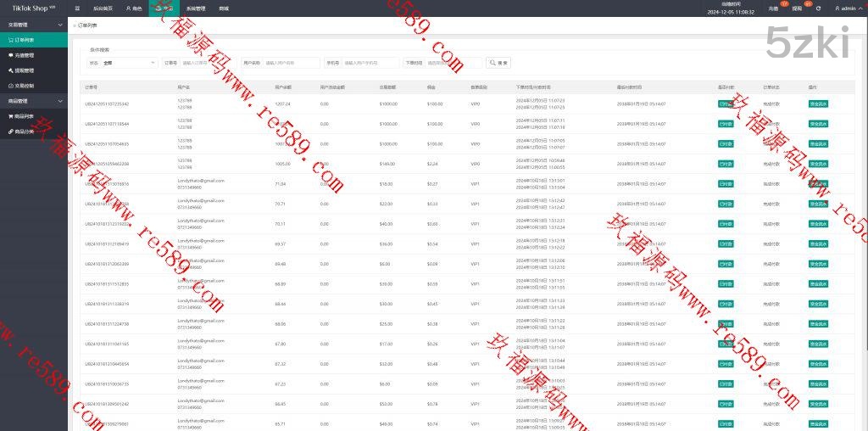Click user balance value 71.04

(x=280, y=183)
